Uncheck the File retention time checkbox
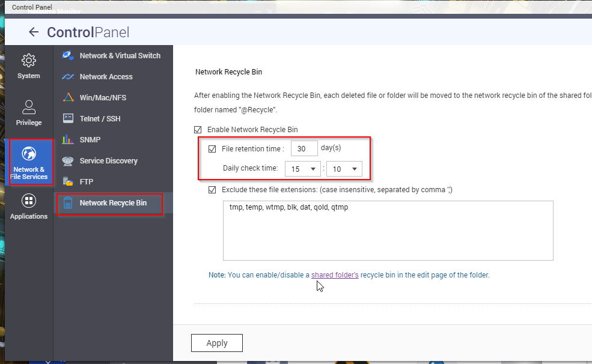 212,149
